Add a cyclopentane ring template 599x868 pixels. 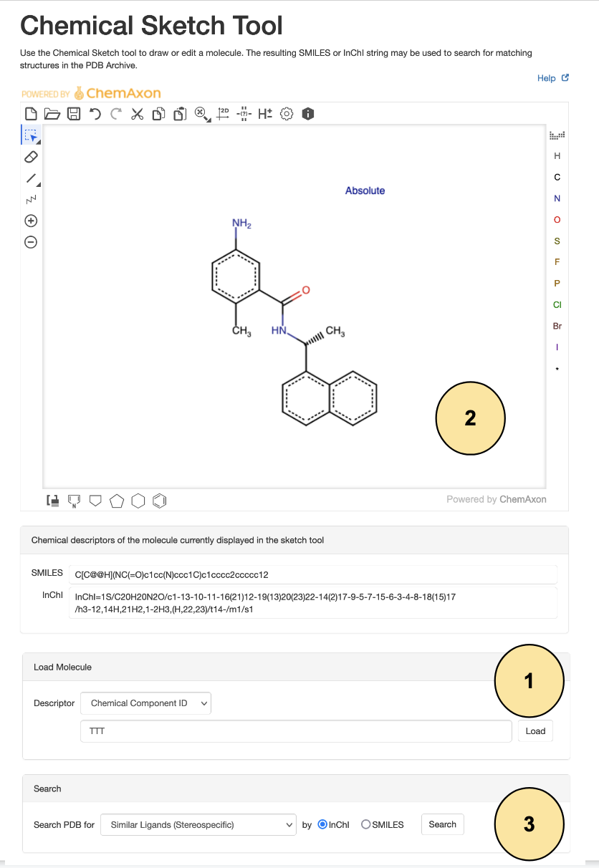tap(117, 501)
